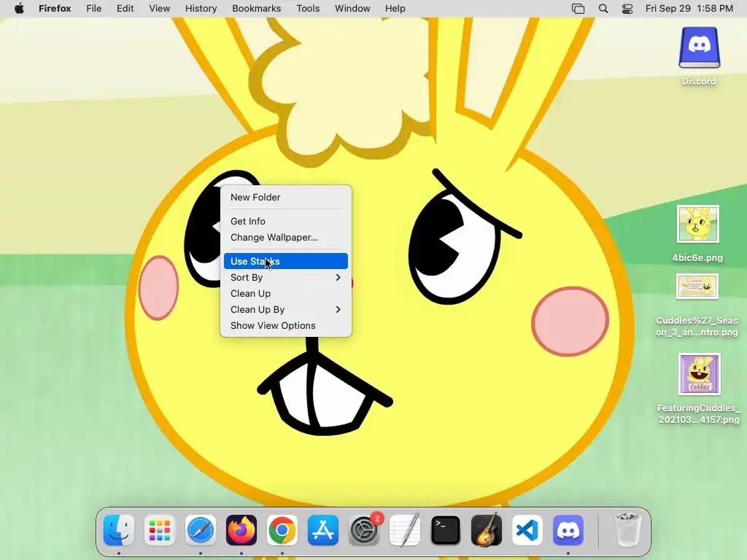This screenshot has height=560, width=747.
Task: Click the date and time in menu bar
Action: click(689, 9)
